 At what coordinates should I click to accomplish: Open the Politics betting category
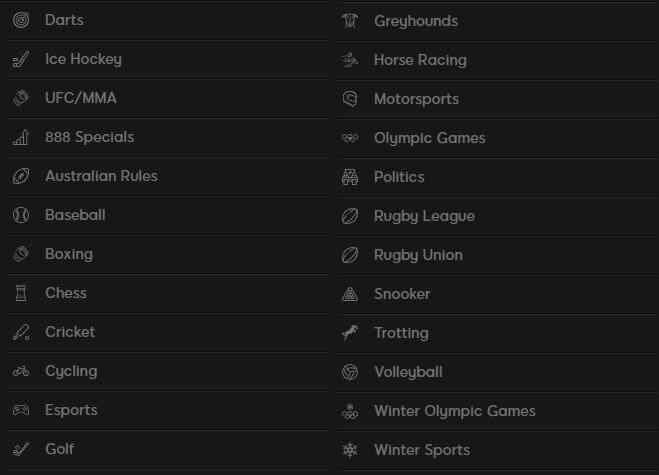click(498, 177)
